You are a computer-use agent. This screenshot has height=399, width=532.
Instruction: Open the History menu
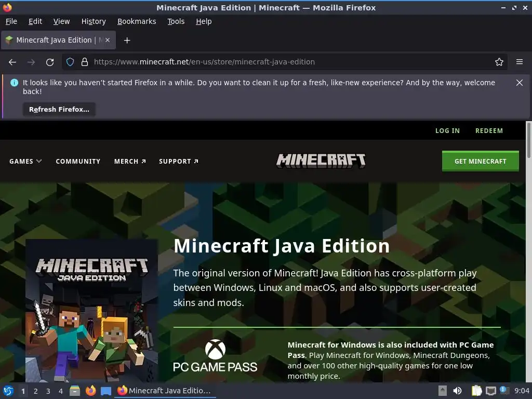click(x=94, y=21)
